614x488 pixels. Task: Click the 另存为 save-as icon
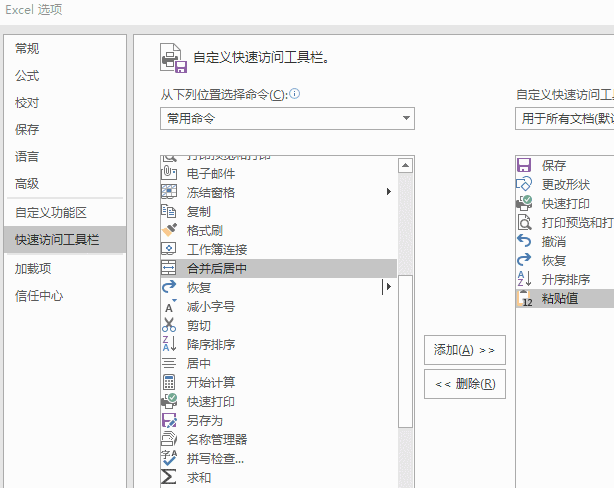coord(169,420)
